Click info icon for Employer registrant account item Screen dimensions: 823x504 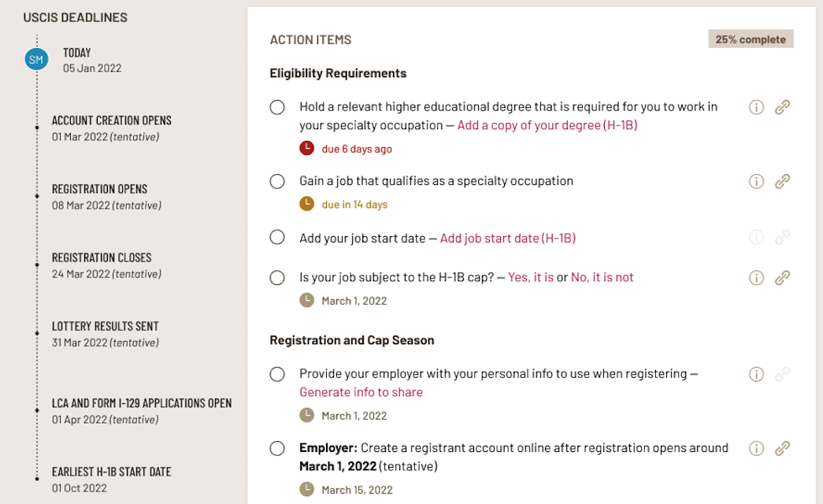coord(756,448)
